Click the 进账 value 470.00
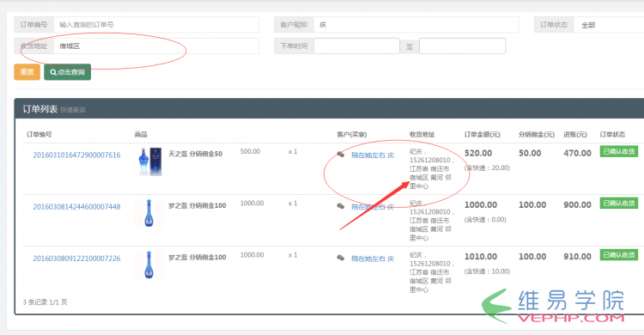The image size is (644, 335). (x=577, y=153)
